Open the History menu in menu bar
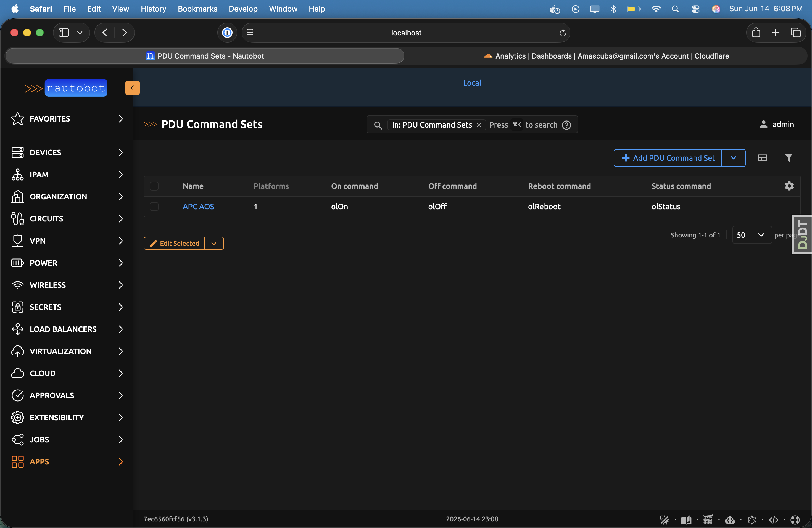 coord(153,9)
